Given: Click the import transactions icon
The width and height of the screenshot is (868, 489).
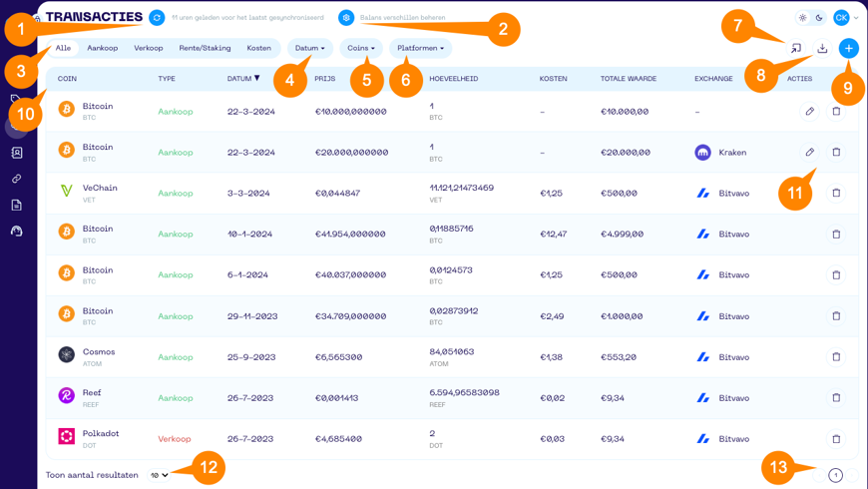Looking at the screenshot, I should pos(796,48).
